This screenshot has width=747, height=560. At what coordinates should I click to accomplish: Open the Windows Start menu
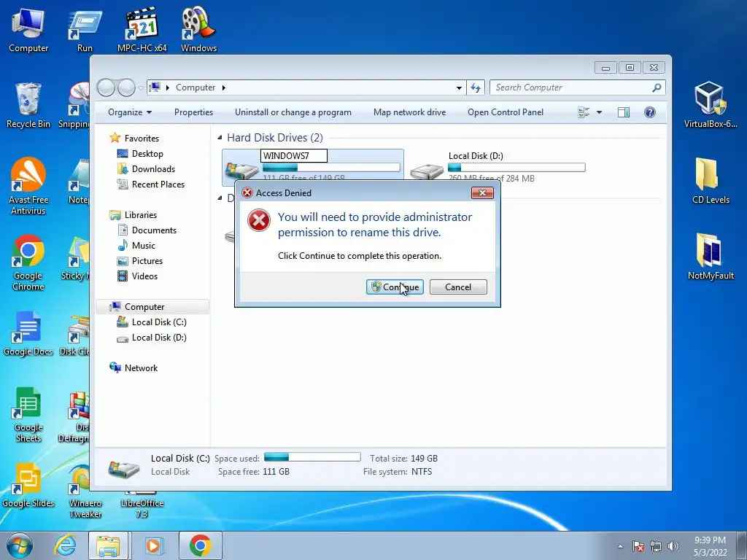point(20,545)
